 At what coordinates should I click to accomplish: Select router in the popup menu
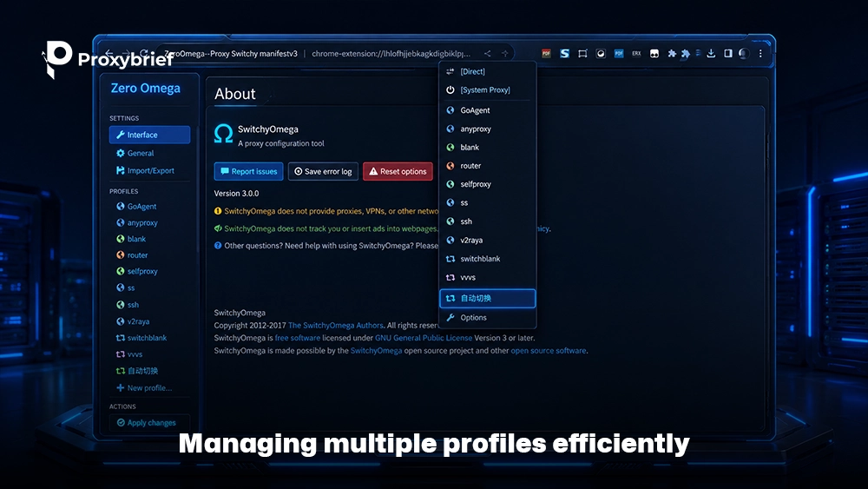click(488, 166)
